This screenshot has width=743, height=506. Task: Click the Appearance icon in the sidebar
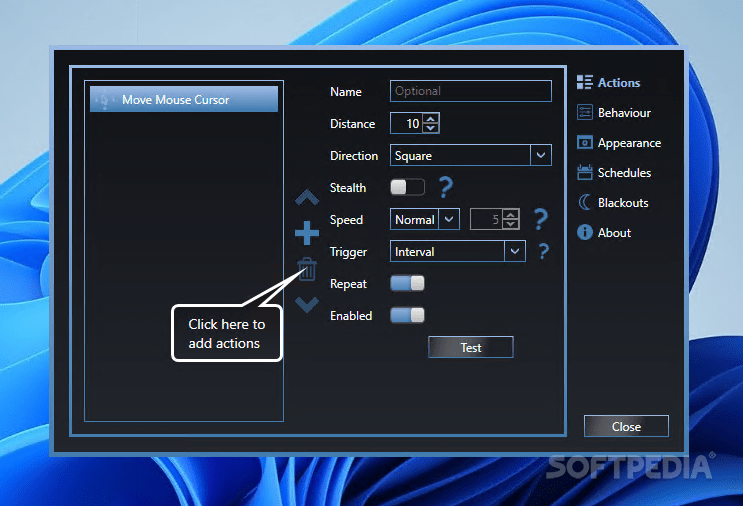585,143
